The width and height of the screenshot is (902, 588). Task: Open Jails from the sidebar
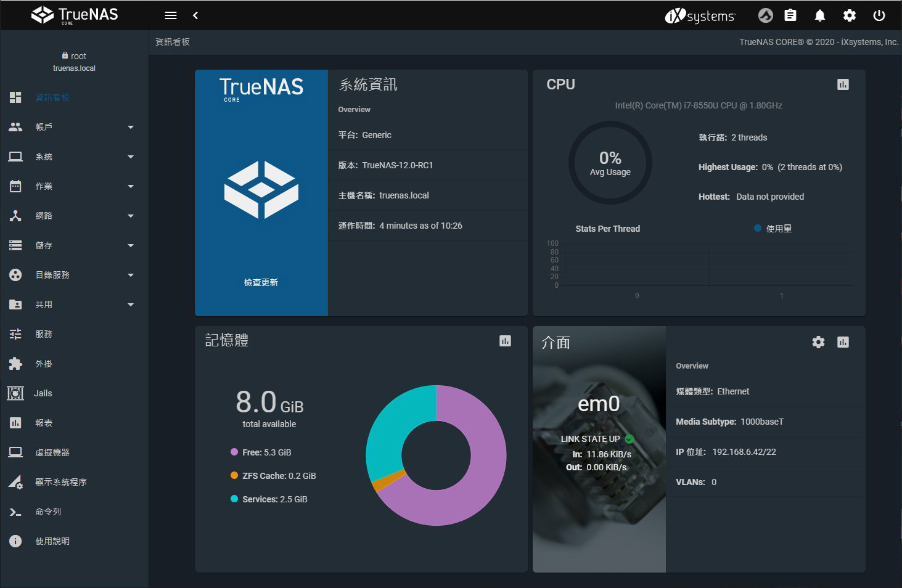43,393
